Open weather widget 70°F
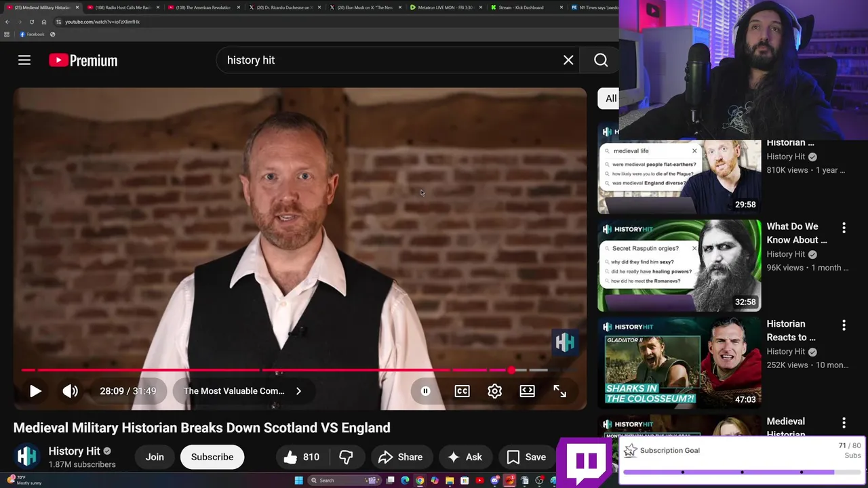 point(23,480)
